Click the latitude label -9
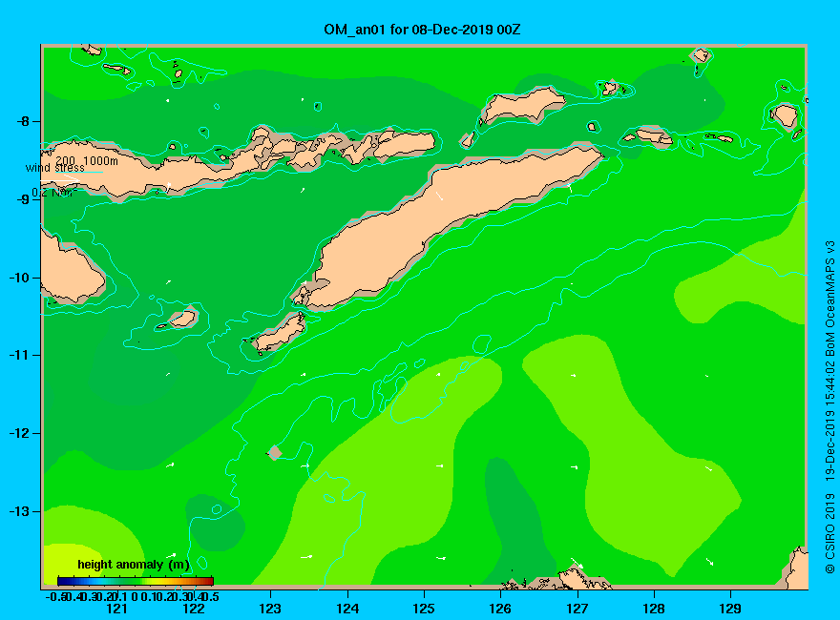 pyautogui.click(x=23, y=199)
